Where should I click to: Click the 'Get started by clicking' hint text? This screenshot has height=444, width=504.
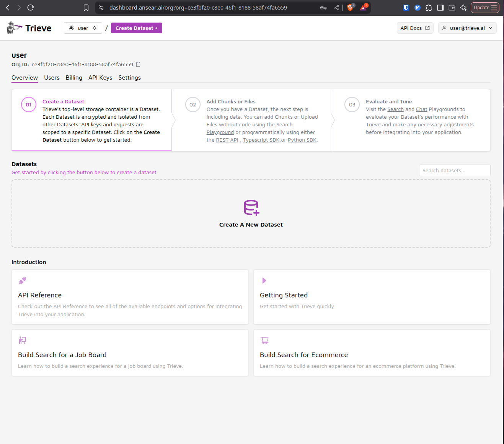(84, 173)
